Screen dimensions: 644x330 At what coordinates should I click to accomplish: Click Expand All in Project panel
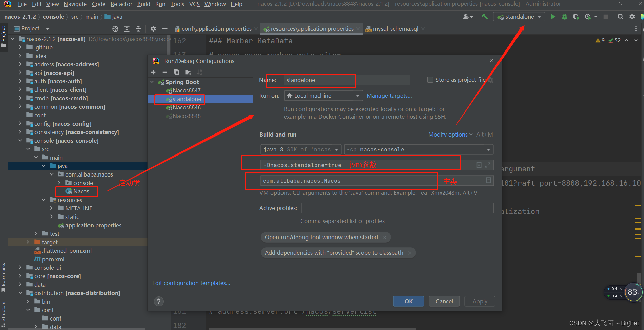(x=127, y=29)
